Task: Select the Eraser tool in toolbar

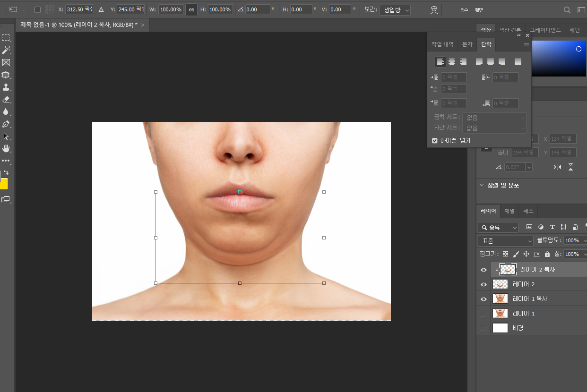Action: pyautogui.click(x=6, y=100)
